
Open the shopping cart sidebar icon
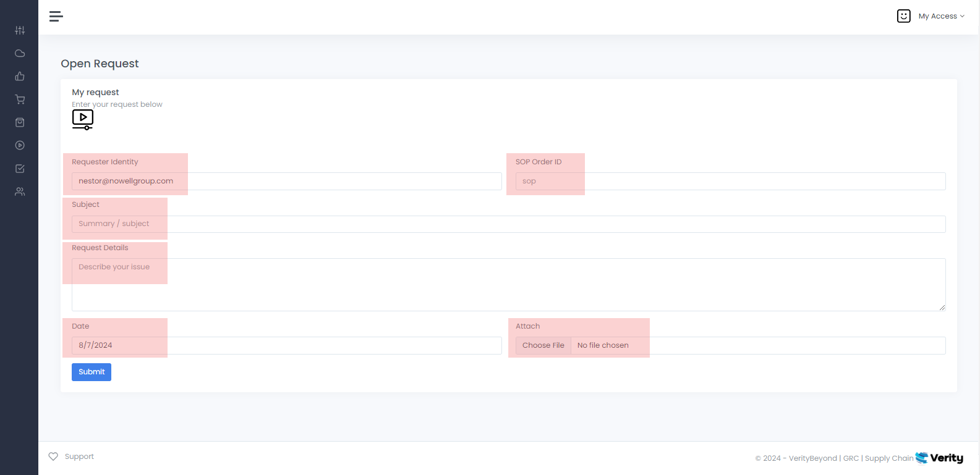[20, 99]
